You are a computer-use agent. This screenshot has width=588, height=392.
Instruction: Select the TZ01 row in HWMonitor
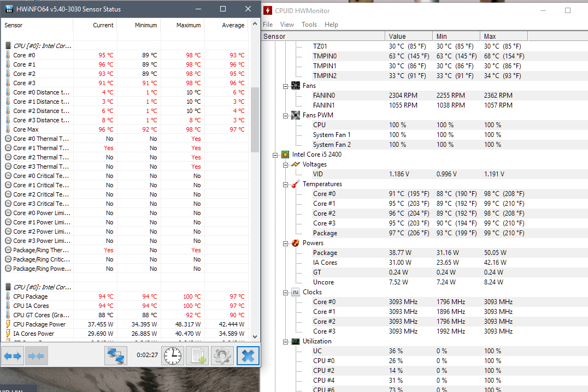click(x=425, y=46)
